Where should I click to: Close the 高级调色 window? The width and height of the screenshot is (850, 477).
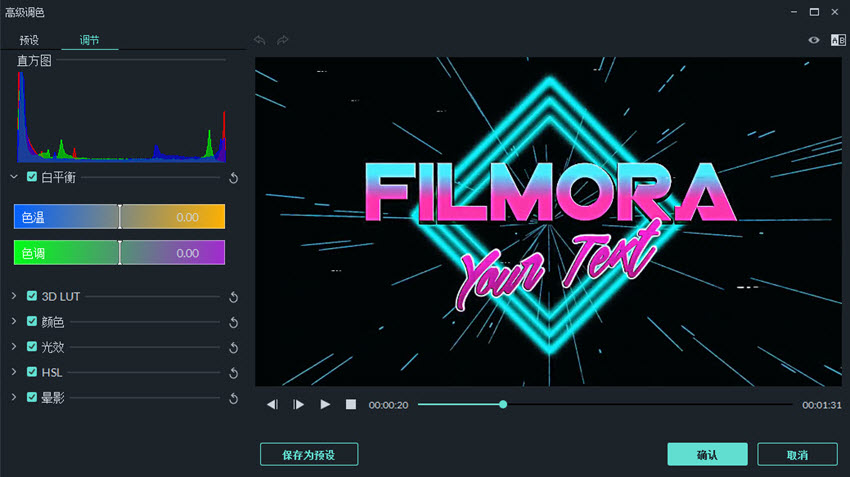tap(835, 11)
